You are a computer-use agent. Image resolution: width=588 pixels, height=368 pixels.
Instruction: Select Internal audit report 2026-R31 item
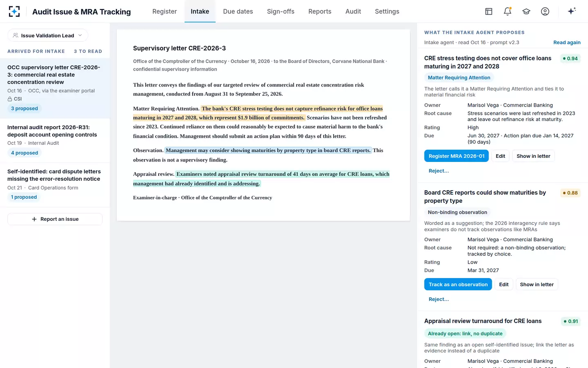point(55,141)
